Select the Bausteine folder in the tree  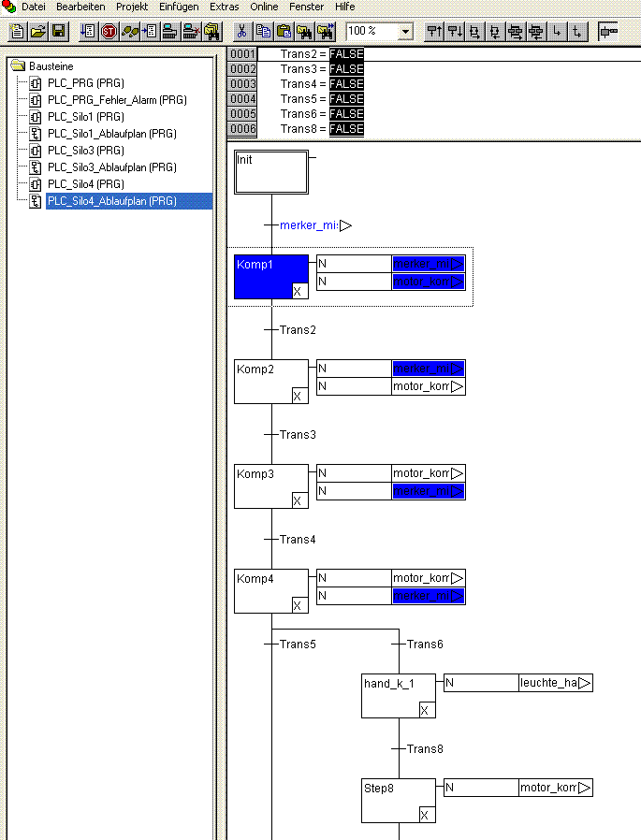click(x=51, y=66)
